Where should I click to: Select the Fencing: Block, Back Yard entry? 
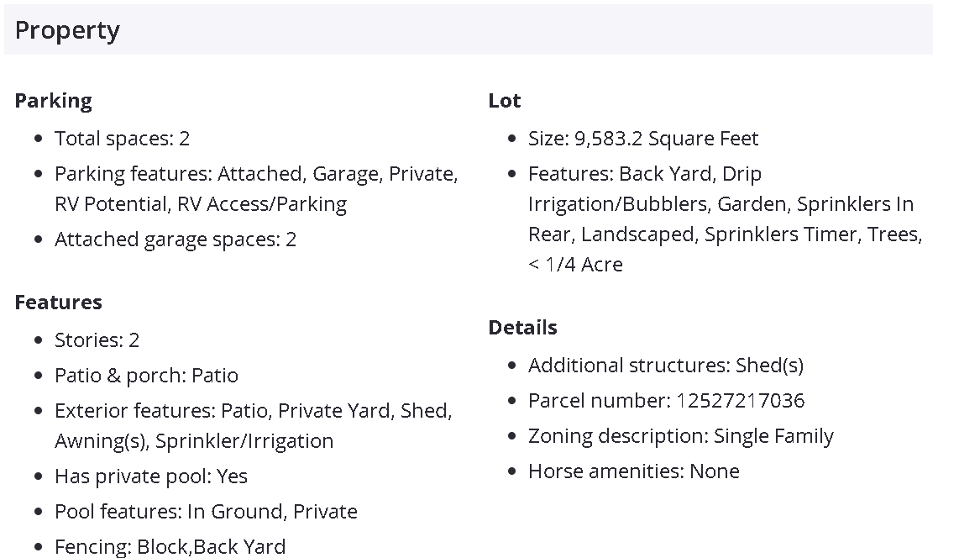[170, 547]
